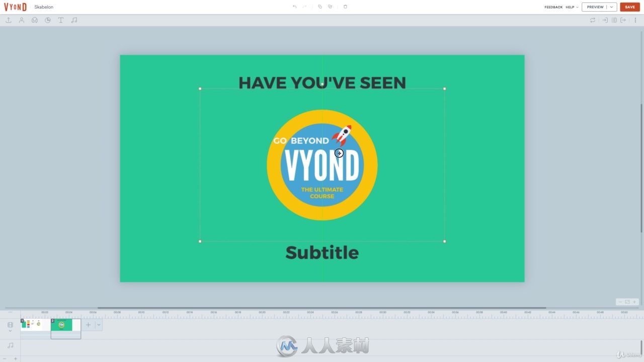Click the timeline ruler at 00:10
644x362 pixels.
(x=141, y=312)
